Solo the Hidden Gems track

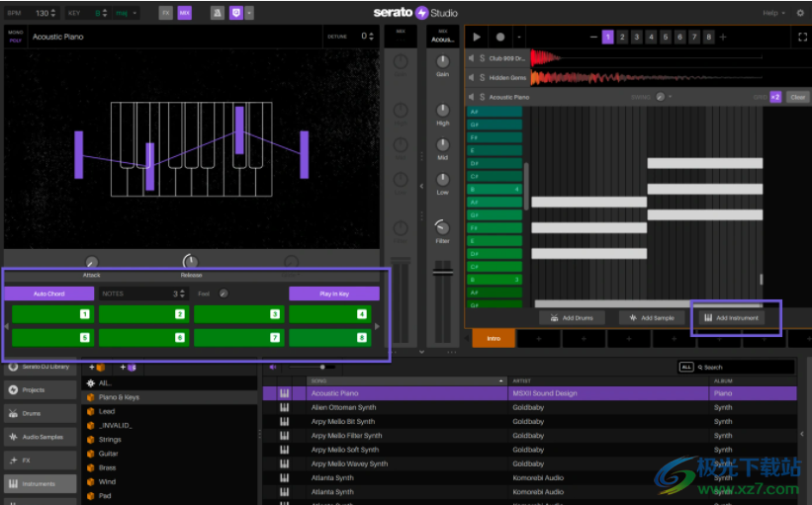click(482, 78)
